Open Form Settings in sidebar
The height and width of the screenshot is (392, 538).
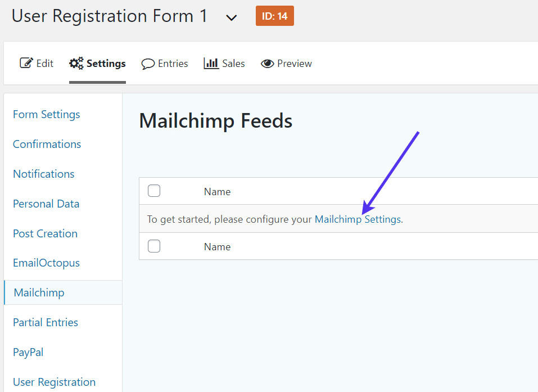47,114
